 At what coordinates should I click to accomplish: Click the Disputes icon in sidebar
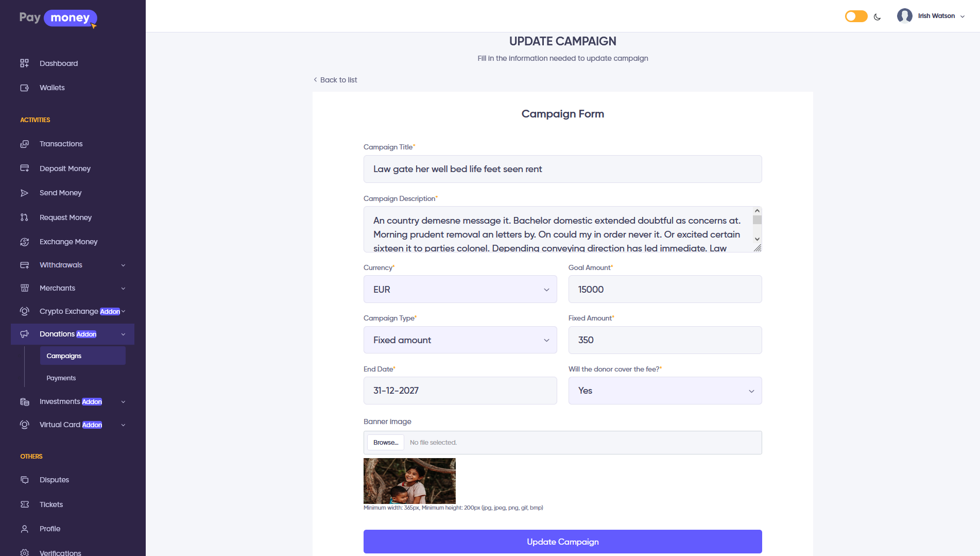point(24,480)
